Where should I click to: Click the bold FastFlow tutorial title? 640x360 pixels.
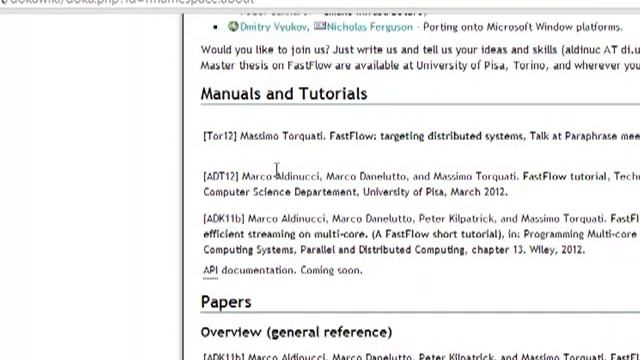564,176
